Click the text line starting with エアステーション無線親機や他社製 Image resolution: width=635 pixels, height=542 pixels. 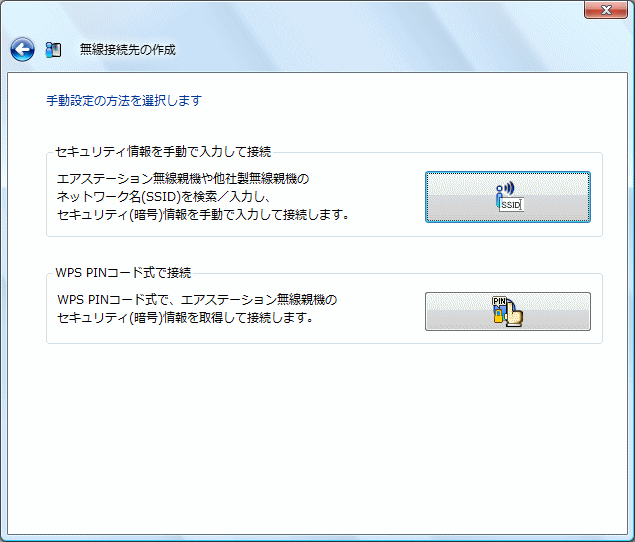pyautogui.click(x=183, y=179)
